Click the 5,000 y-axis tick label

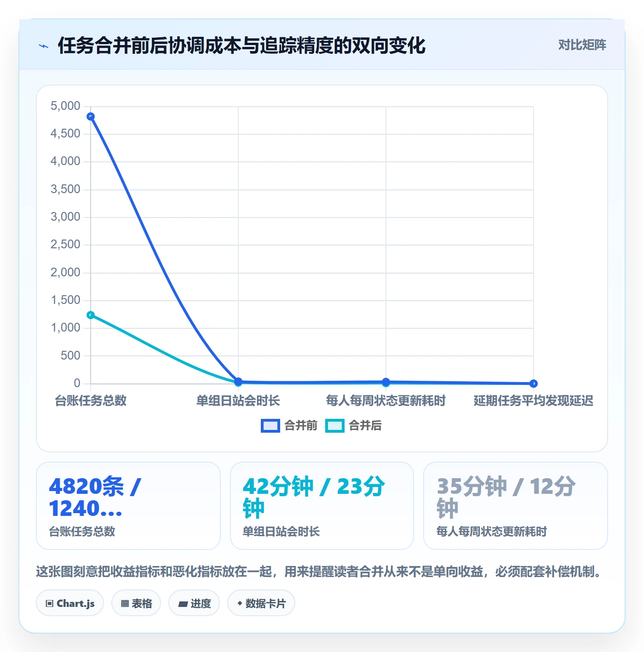(65, 106)
